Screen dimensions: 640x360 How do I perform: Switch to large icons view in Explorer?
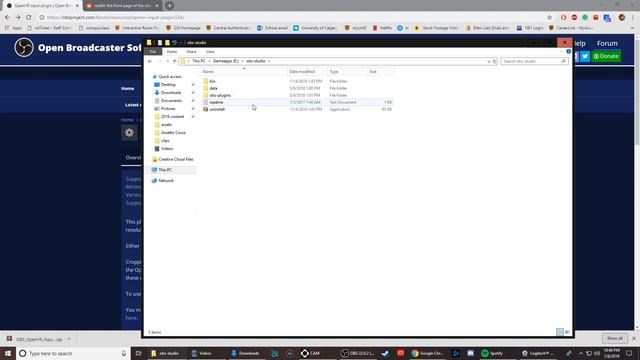(567, 332)
